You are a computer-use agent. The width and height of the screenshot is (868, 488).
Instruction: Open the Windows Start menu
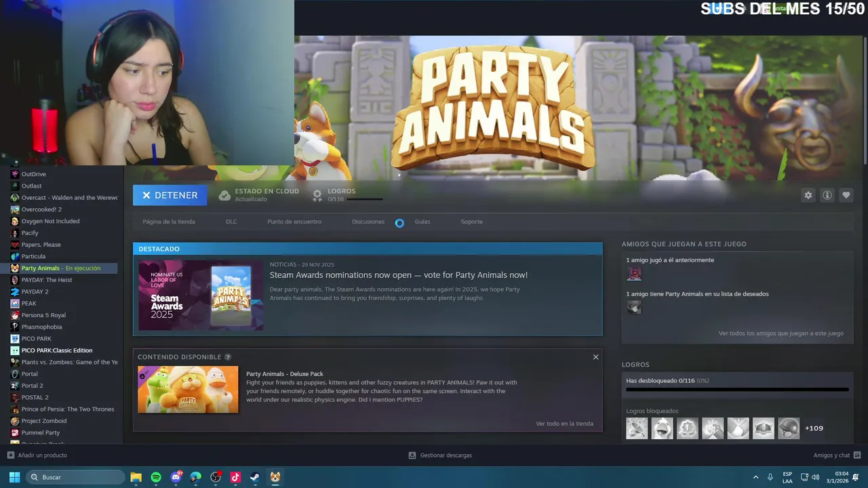[x=14, y=477]
